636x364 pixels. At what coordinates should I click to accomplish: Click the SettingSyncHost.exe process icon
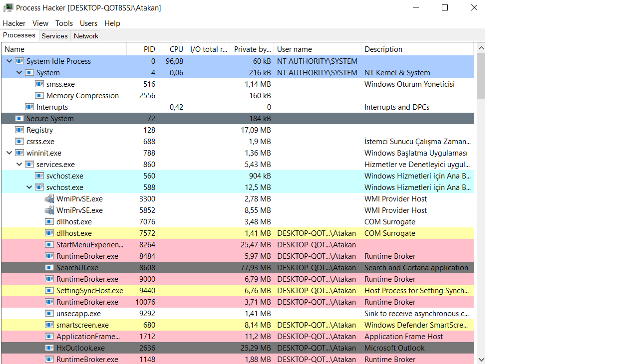tap(49, 291)
